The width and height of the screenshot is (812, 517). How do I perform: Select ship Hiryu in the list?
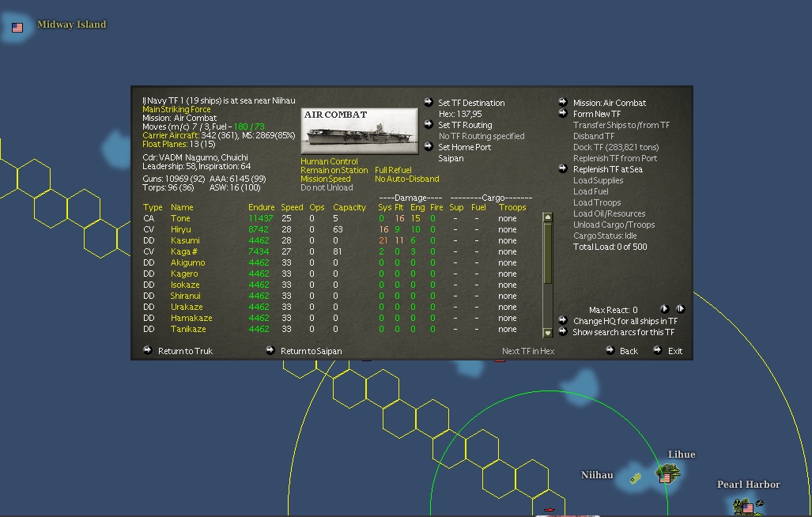point(181,230)
